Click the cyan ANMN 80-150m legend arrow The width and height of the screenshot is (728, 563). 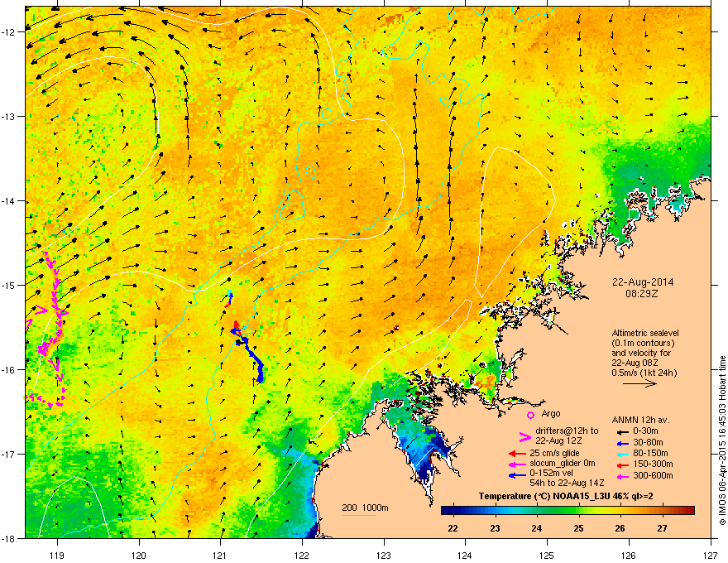pyautogui.click(x=622, y=454)
